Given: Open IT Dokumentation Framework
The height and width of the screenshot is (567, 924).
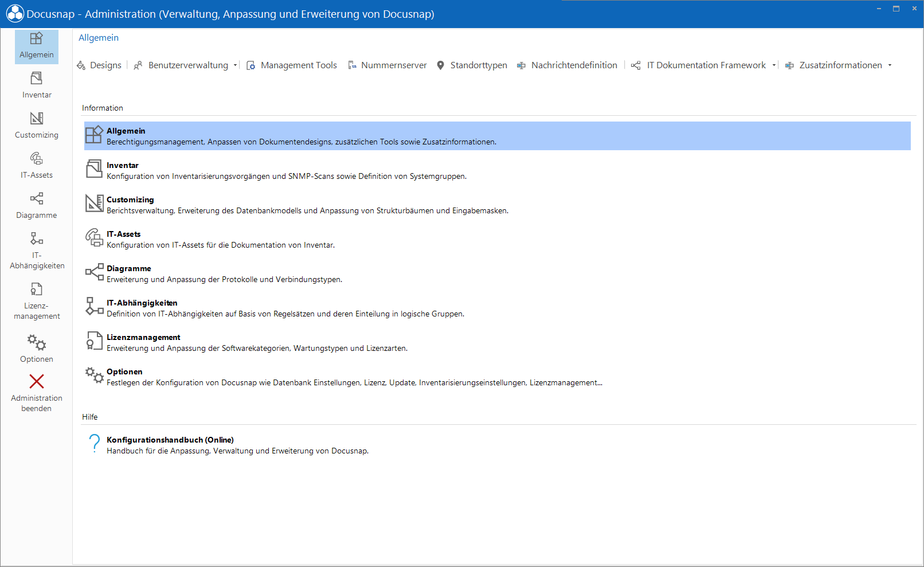Looking at the screenshot, I should (x=699, y=65).
